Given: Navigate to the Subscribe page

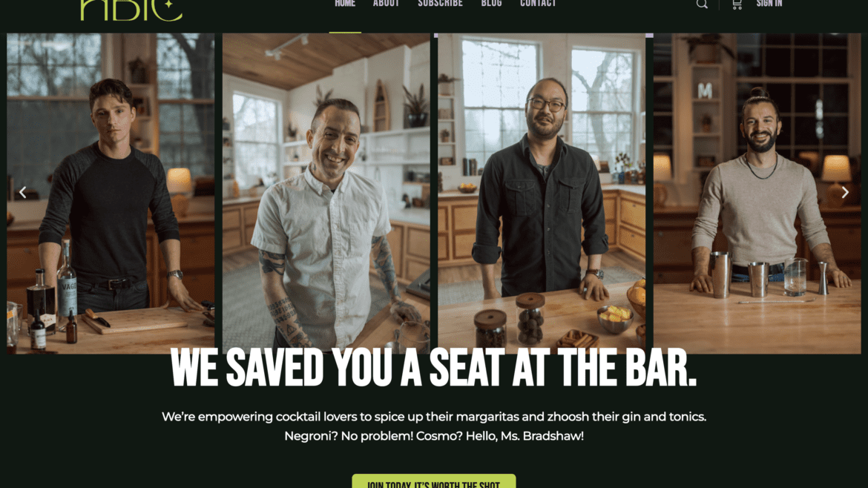Looking at the screenshot, I should tap(440, 4).
